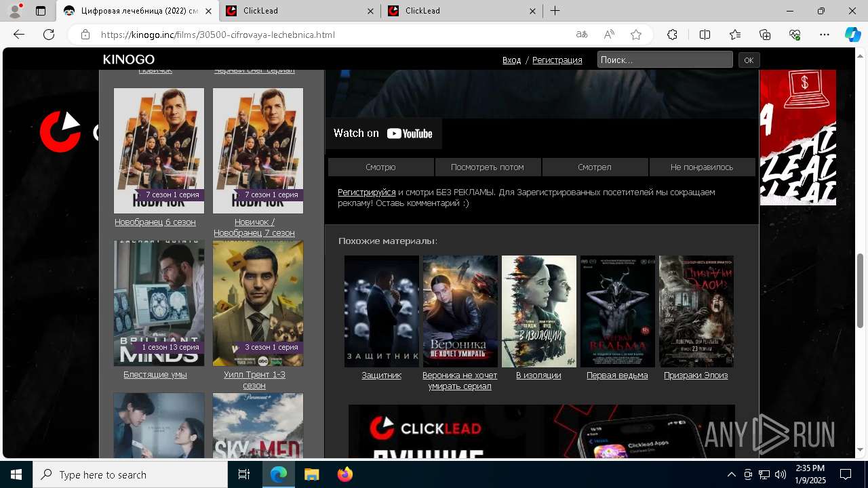Open Вероника не хочет умирать сериал link
868x488 pixels.
[x=460, y=381]
